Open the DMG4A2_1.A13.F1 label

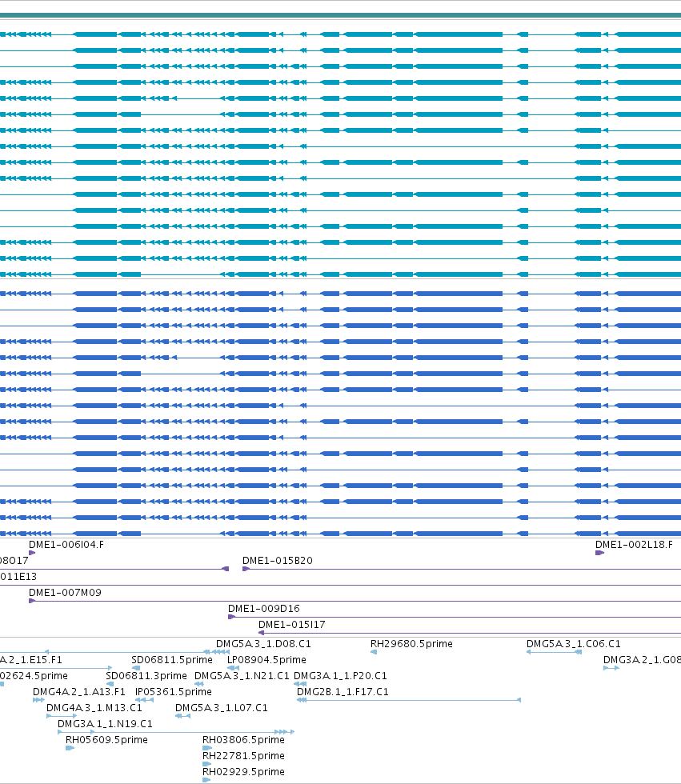click(x=78, y=691)
